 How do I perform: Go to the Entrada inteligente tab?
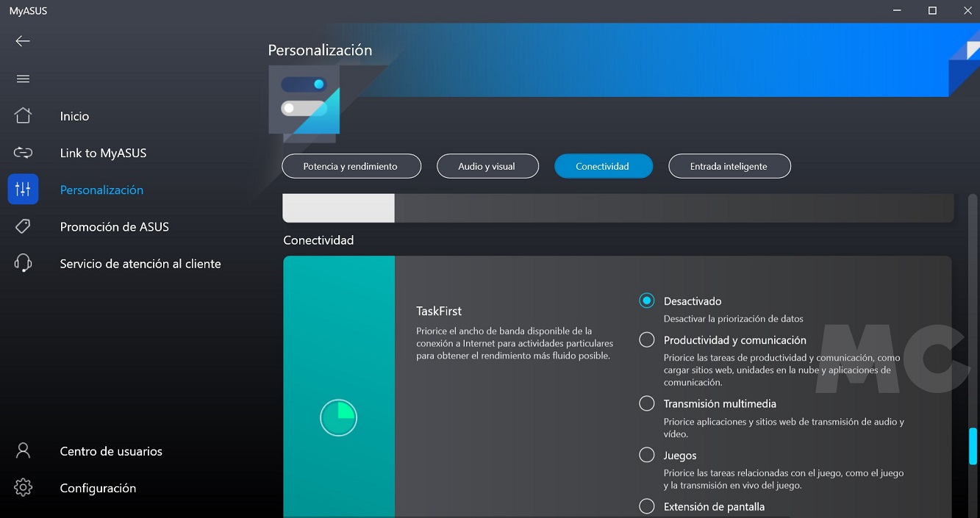point(729,166)
